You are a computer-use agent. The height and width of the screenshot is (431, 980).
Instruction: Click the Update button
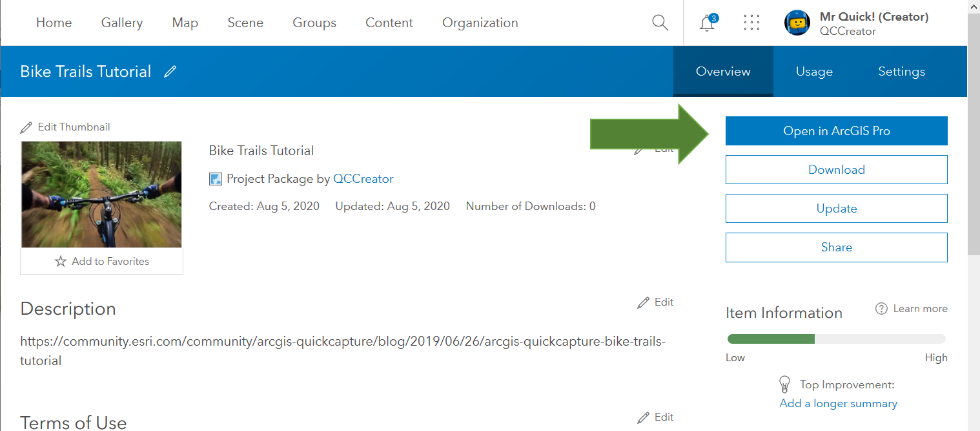pyautogui.click(x=837, y=208)
